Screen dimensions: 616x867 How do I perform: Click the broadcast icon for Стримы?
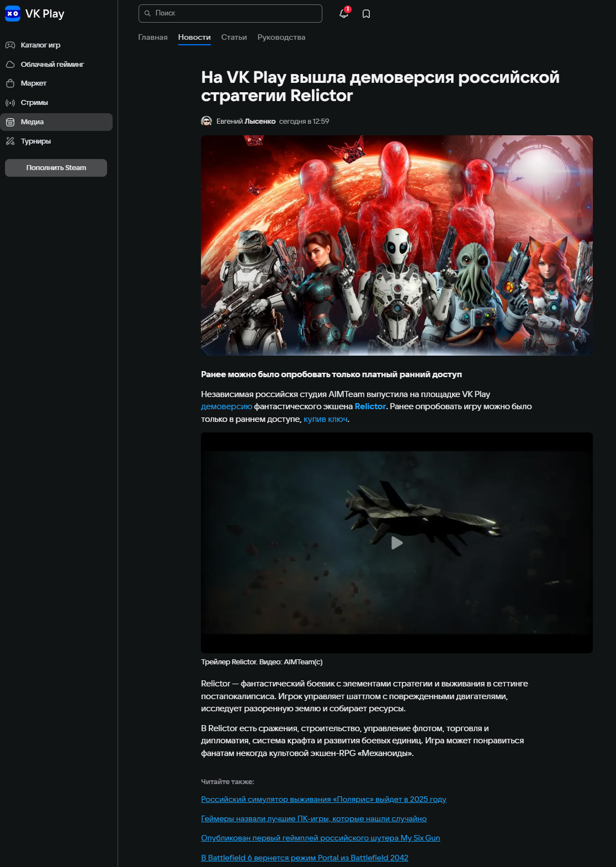click(x=10, y=103)
